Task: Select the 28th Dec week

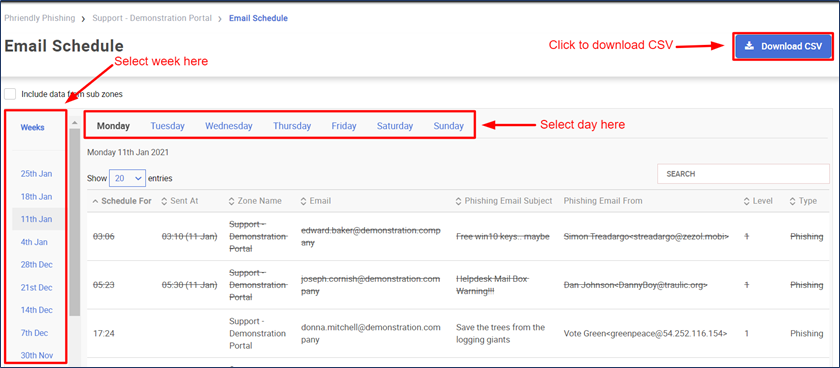Action: pos(36,265)
